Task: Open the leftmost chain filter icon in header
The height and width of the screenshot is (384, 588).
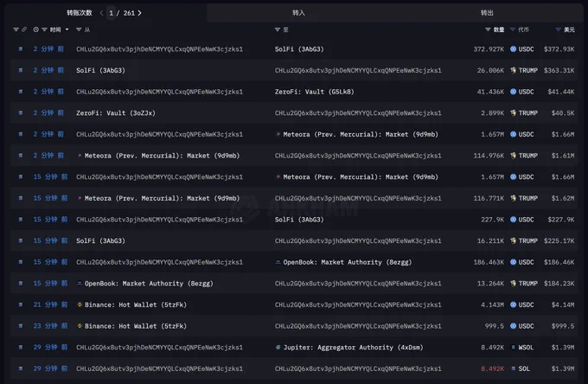Action: 16,29
